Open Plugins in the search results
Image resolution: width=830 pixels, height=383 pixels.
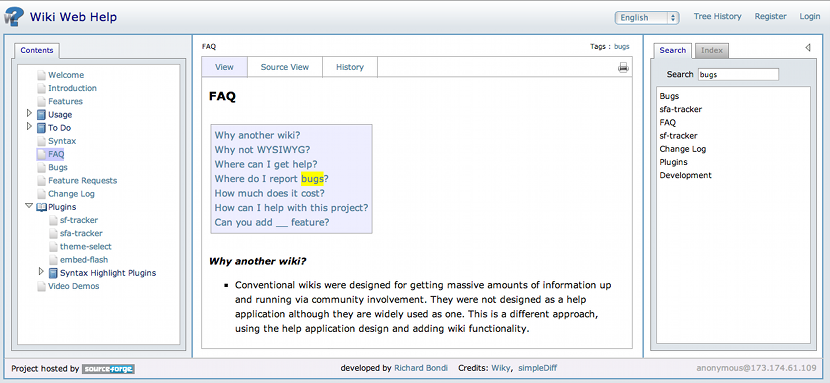673,162
